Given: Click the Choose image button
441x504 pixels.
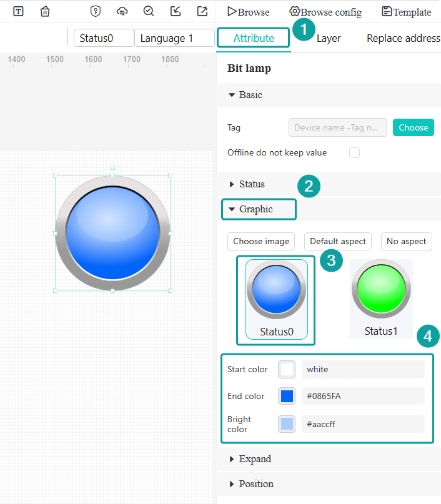Looking at the screenshot, I should (x=261, y=242).
